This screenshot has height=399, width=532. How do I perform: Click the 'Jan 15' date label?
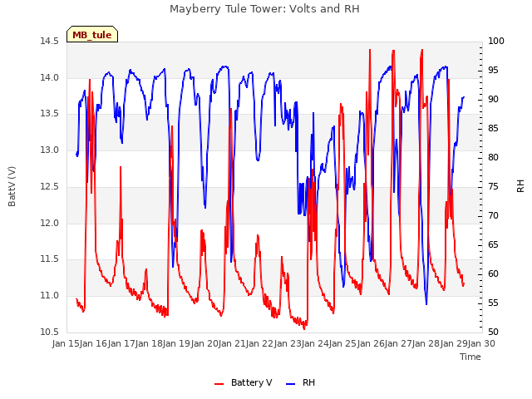pyautogui.click(x=66, y=343)
